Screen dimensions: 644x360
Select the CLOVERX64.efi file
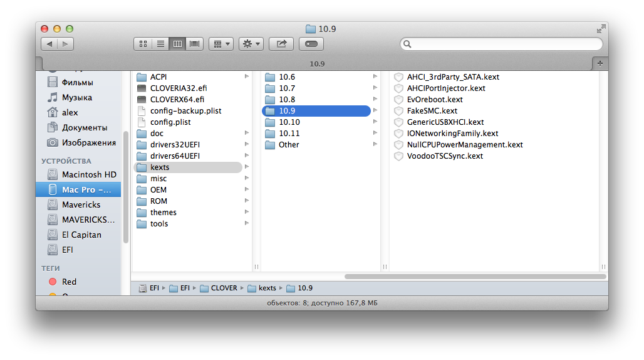click(x=177, y=100)
